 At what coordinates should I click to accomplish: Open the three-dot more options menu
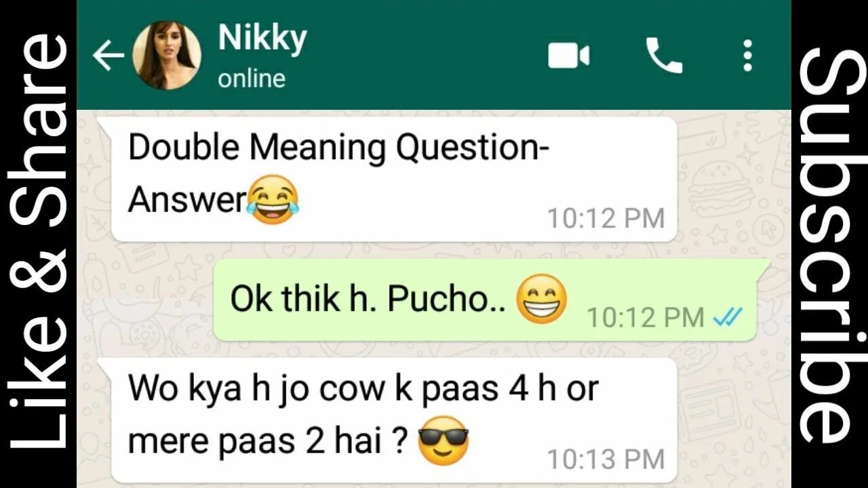coord(747,56)
